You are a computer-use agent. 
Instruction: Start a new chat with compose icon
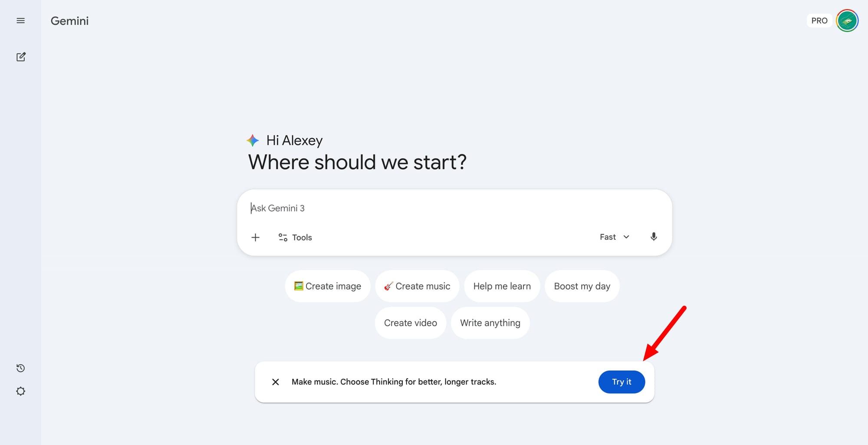21,57
